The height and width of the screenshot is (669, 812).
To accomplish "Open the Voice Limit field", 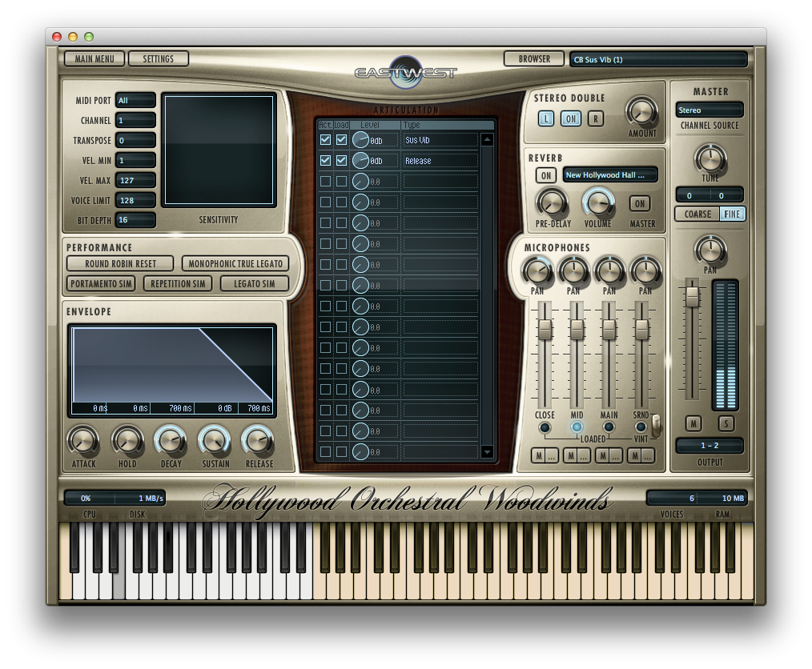I will (135, 200).
